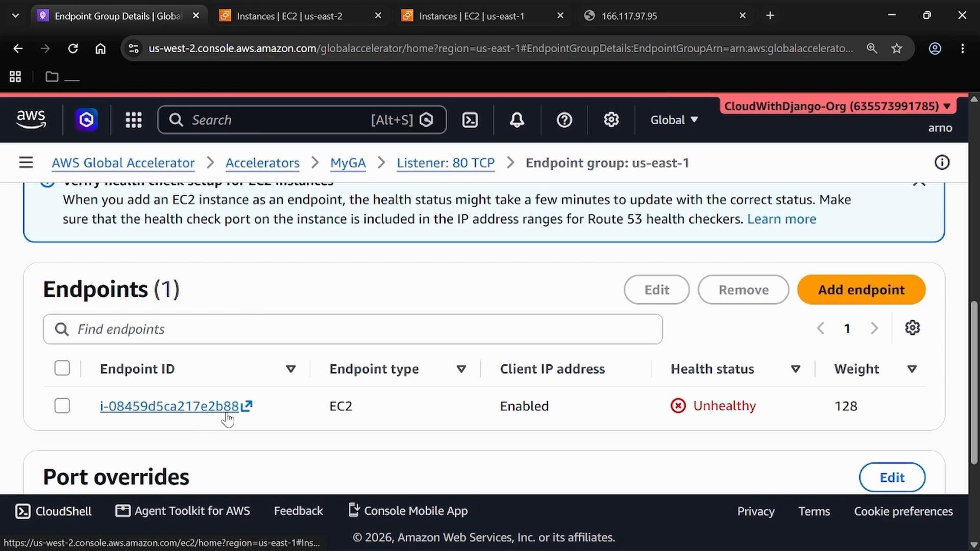980x551 pixels.
Task: Open the console settings gear in top bar
Action: pyautogui.click(x=611, y=120)
